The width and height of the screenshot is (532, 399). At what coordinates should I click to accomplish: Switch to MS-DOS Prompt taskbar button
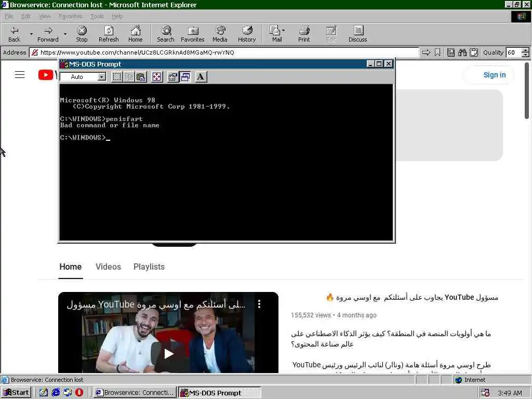[220, 393]
